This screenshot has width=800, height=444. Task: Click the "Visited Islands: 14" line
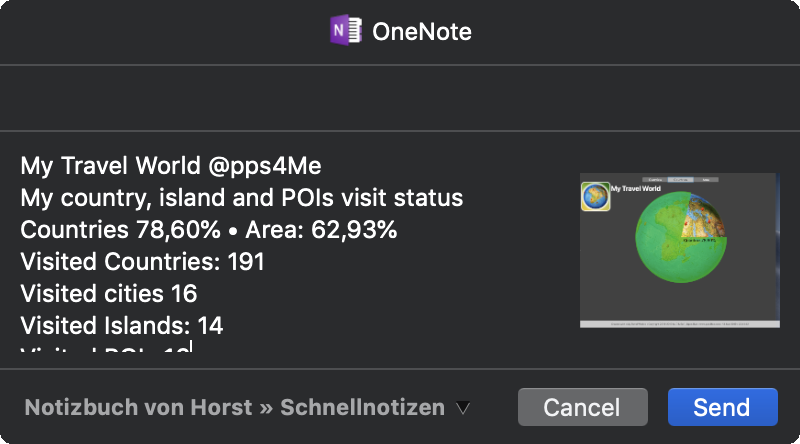[x=122, y=326]
